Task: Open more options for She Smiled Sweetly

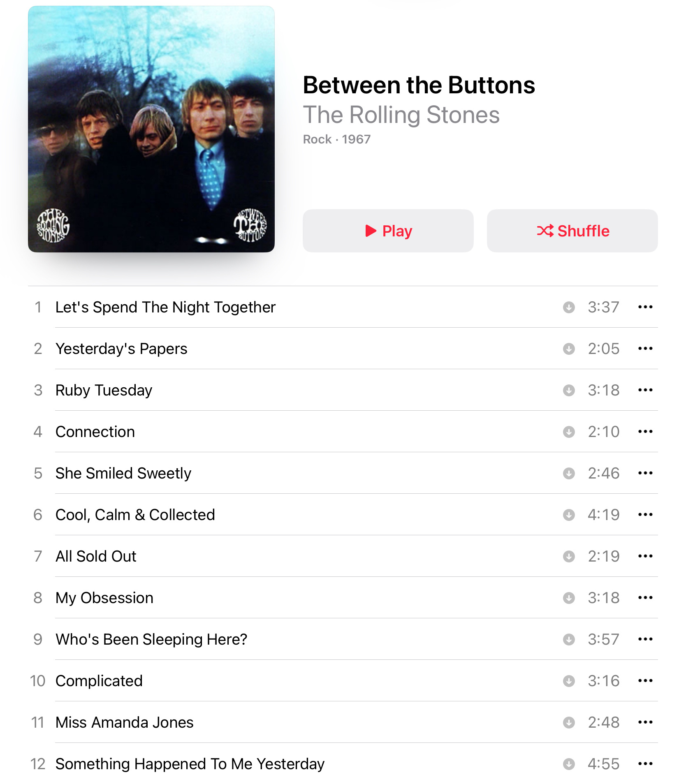Action: pyautogui.click(x=645, y=473)
